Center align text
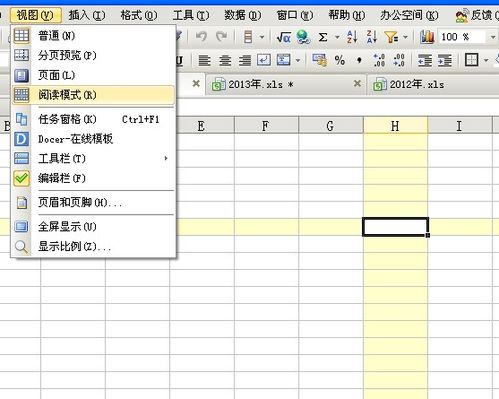The image size is (499, 399). tap(225, 61)
